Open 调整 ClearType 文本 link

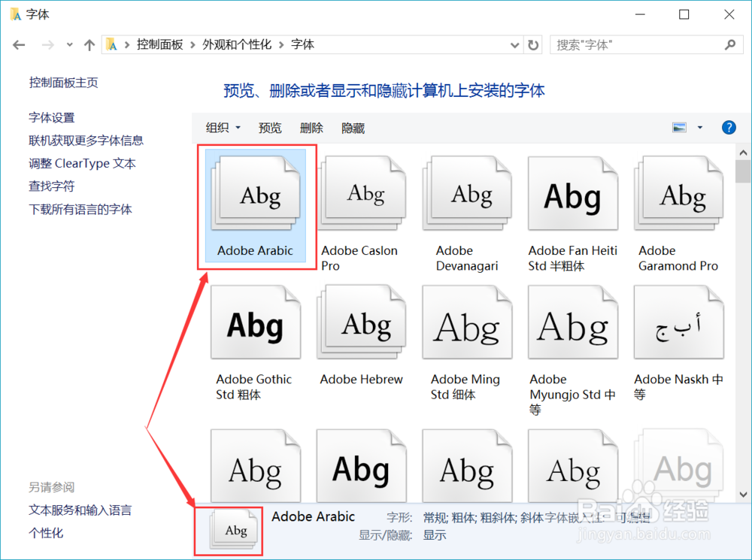click(x=82, y=164)
